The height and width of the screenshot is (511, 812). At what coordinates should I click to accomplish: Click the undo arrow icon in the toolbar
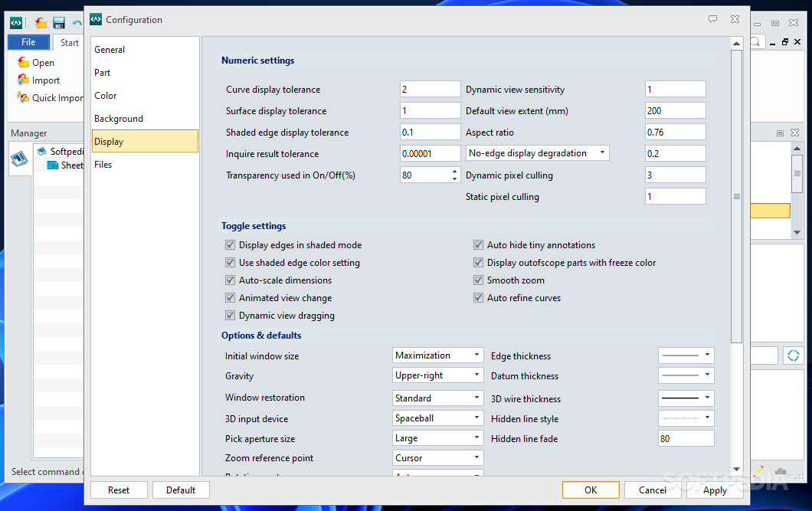click(77, 23)
